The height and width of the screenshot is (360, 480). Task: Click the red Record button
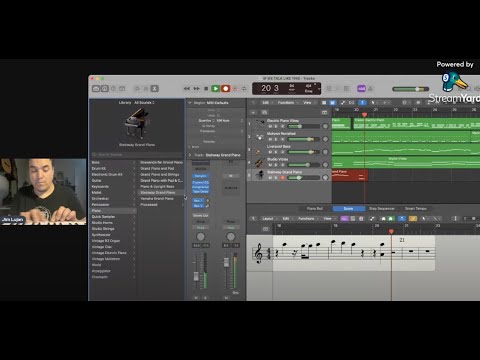click(x=226, y=88)
